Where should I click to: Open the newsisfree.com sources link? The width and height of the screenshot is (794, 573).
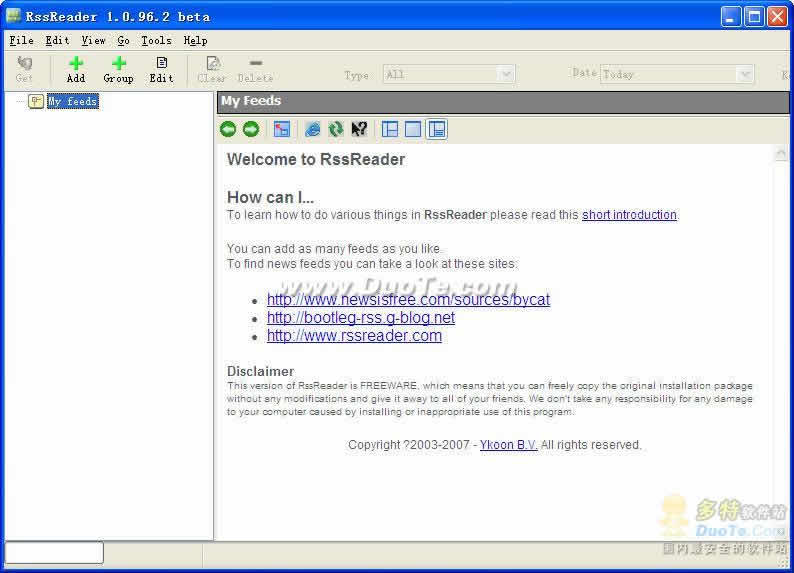[408, 299]
